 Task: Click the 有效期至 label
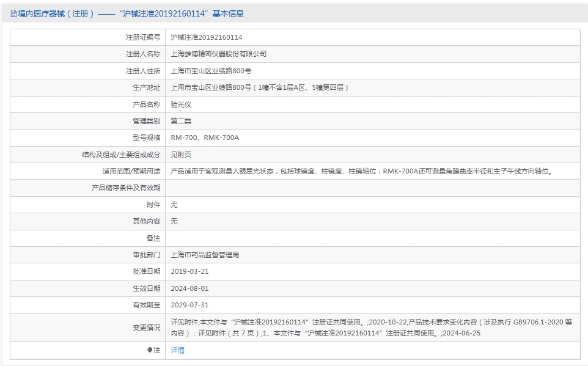[146, 305]
